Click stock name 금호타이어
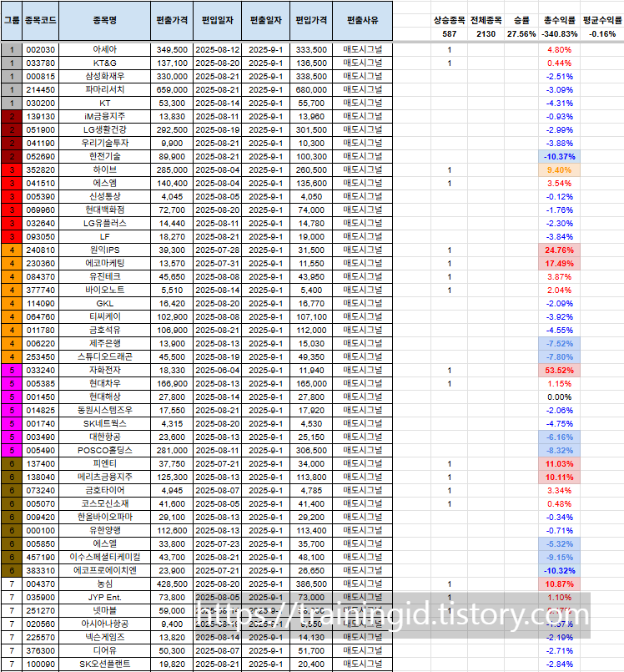 click(x=104, y=490)
